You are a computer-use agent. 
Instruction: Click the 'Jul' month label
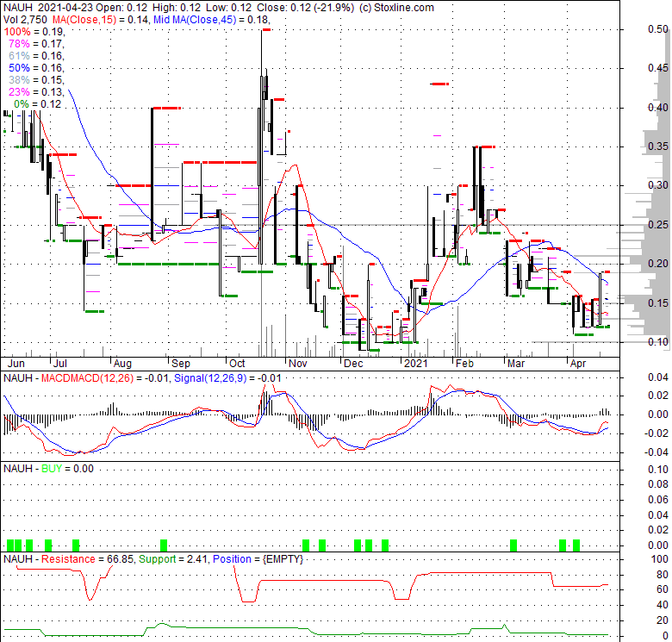[x=60, y=364]
